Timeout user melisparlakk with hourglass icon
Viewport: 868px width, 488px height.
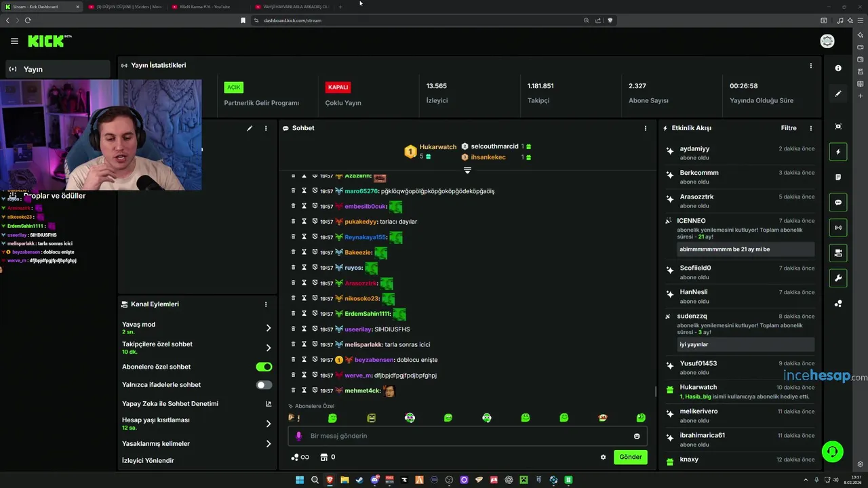coord(304,344)
